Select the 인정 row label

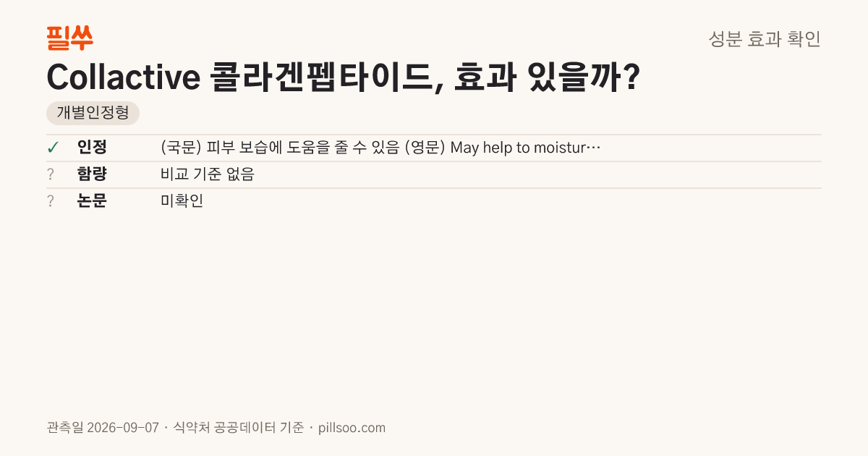[x=92, y=148]
